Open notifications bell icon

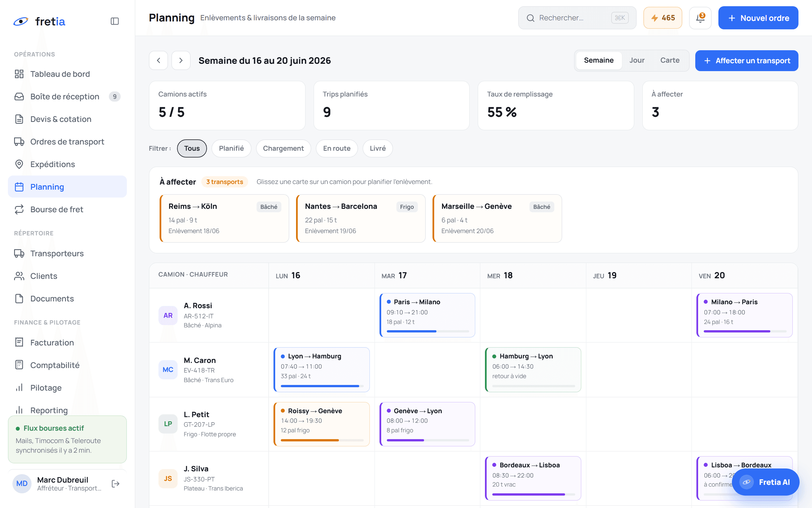pos(700,18)
